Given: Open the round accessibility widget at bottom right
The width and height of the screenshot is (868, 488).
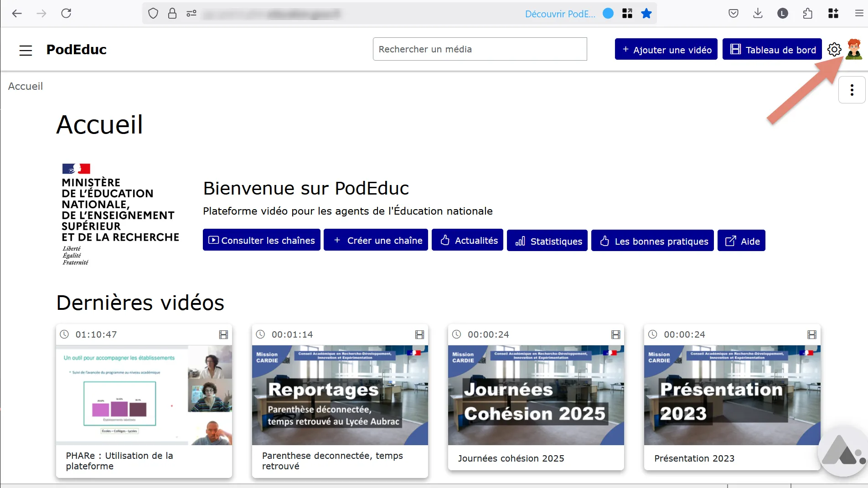Looking at the screenshot, I should (x=842, y=451).
